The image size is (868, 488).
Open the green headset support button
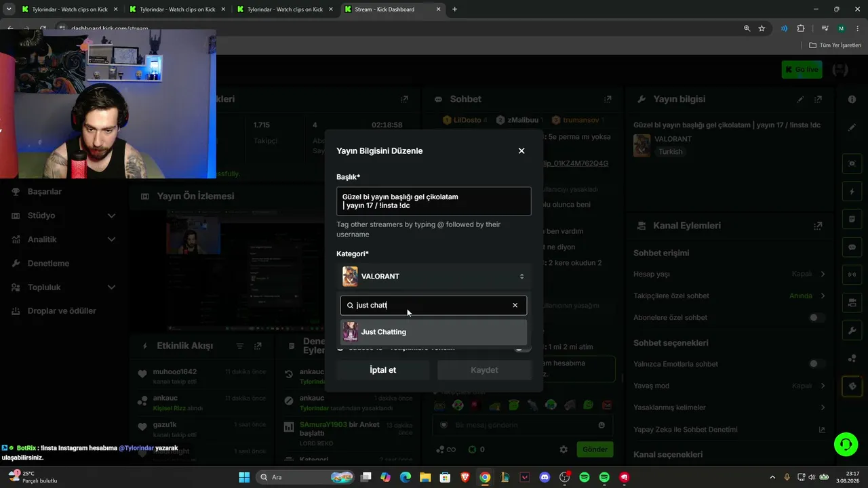point(846,445)
